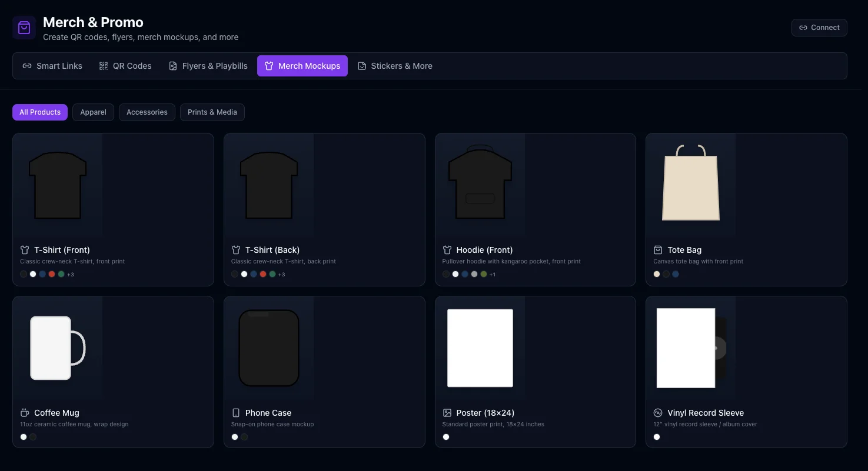Viewport: 868px width, 471px height.
Task: Pick navy swatch on T-Shirt (Back)
Action: [254, 274]
